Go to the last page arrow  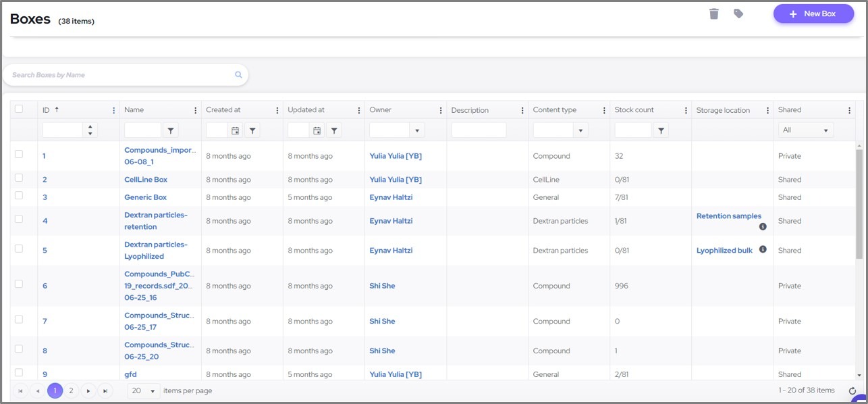point(105,390)
